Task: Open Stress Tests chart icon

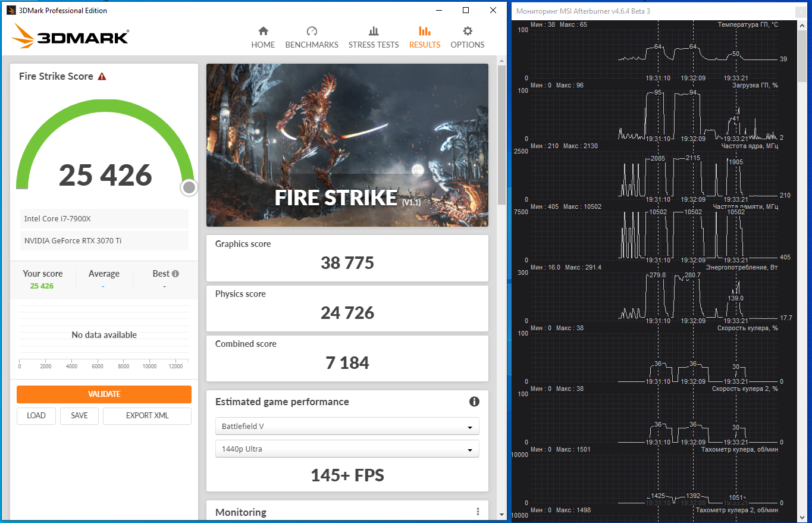Action: (x=374, y=32)
